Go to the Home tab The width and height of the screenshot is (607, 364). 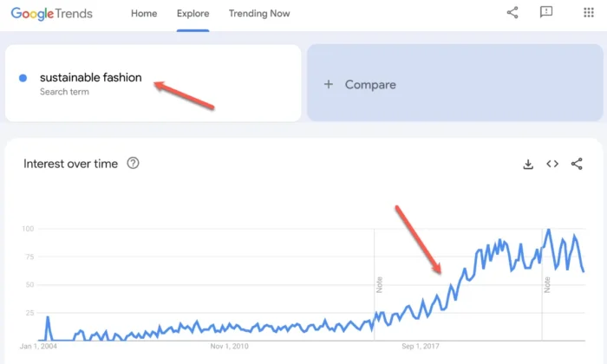144,14
